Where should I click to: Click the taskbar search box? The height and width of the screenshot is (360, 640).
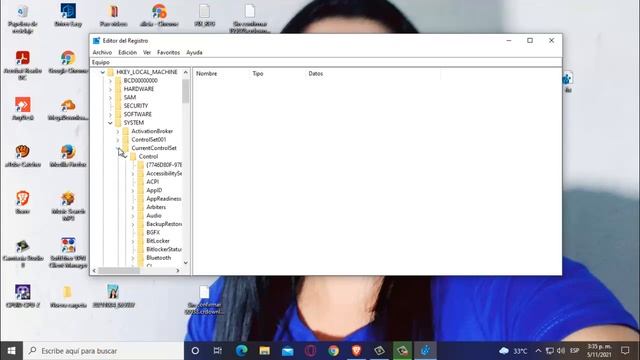tap(104, 351)
